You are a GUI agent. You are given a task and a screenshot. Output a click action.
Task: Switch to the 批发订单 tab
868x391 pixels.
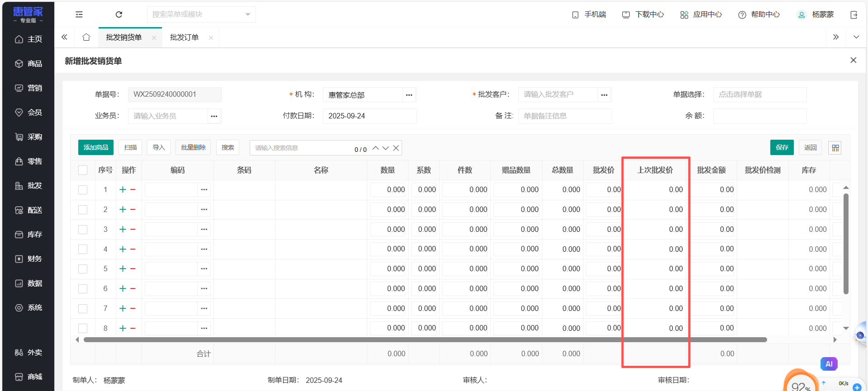pyautogui.click(x=184, y=38)
